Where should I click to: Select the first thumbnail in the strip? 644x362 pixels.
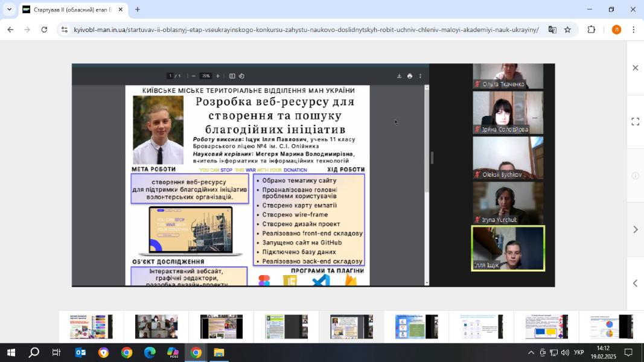(x=91, y=326)
